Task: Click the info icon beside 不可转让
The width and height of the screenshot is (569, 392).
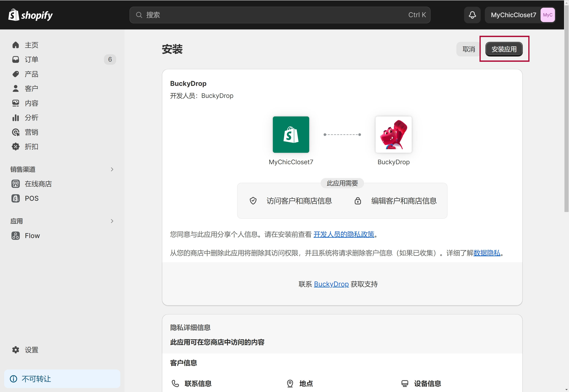Action: (x=13, y=379)
